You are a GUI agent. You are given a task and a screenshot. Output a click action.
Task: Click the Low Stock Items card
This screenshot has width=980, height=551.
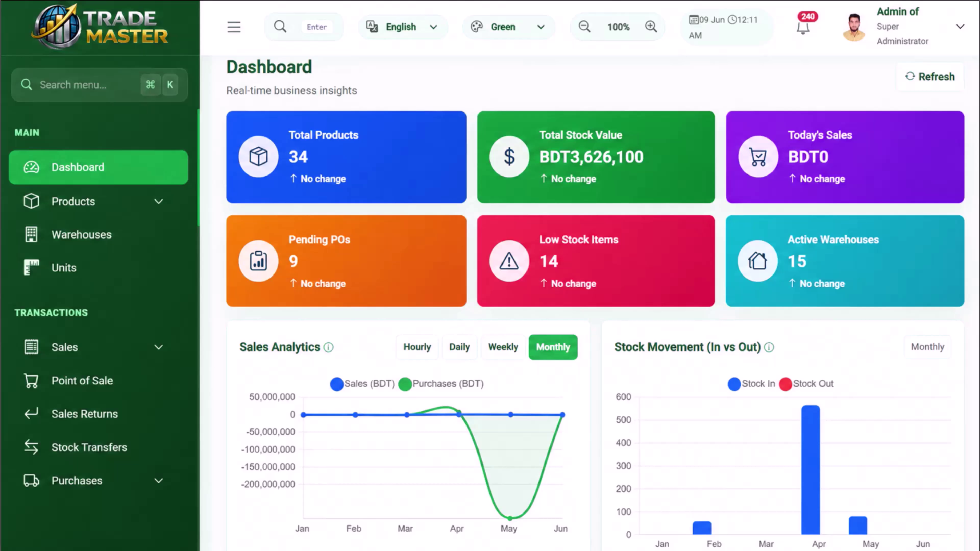point(596,261)
